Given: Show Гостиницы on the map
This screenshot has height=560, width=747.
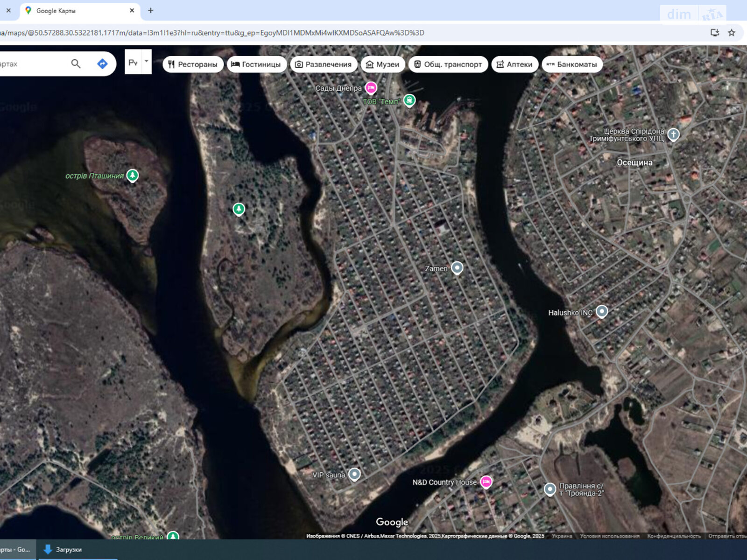Looking at the screenshot, I should (x=256, y=64).
